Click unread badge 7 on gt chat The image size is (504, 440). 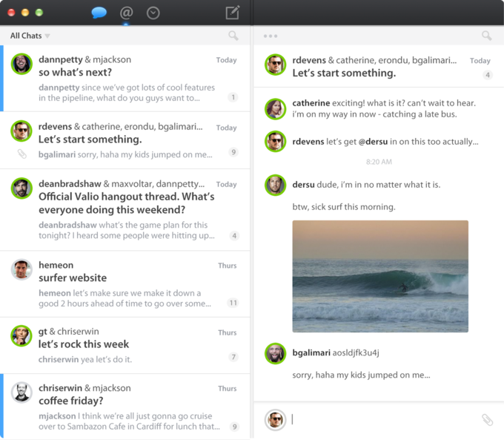pos(233,357)
